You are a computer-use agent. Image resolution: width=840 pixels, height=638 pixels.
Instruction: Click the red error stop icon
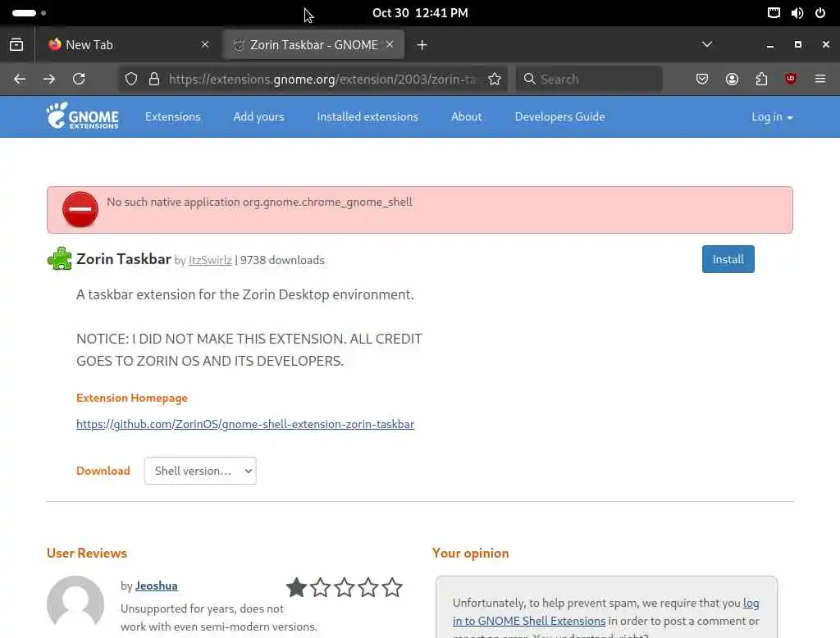[x=80, y=209]
